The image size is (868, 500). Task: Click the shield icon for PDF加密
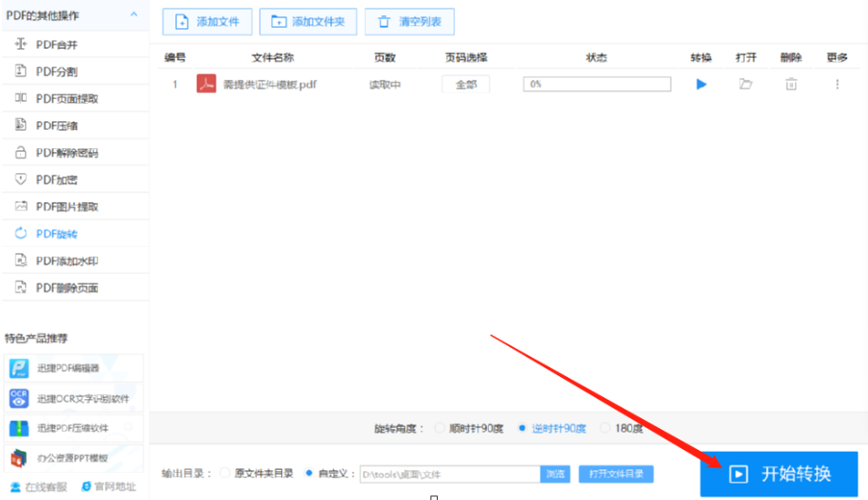tap(20, 179)
